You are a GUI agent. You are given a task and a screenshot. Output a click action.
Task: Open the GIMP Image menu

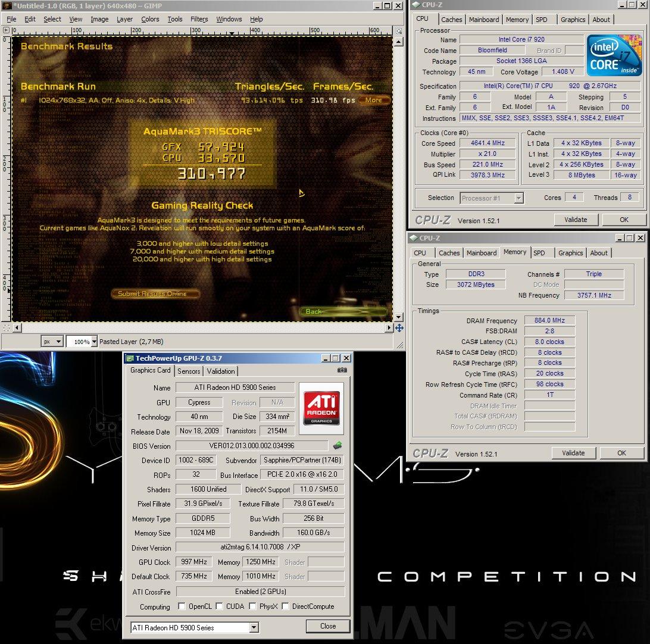[x=99, y=19]
